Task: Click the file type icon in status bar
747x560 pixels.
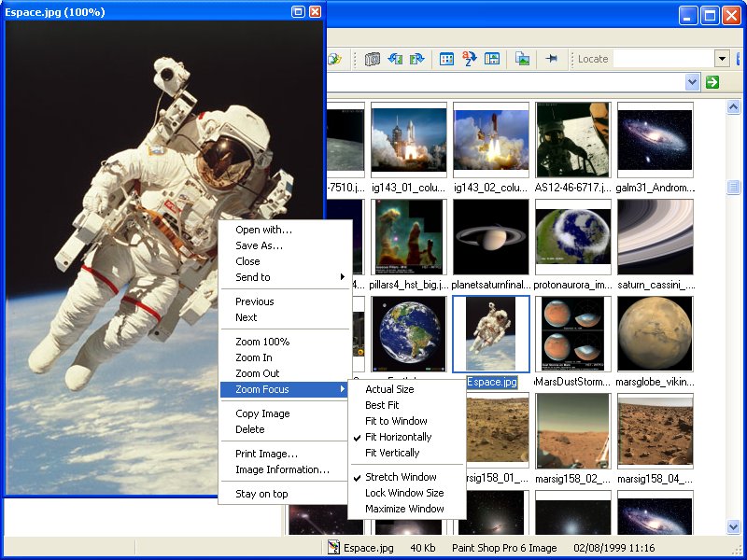Action: pos(334,548)
